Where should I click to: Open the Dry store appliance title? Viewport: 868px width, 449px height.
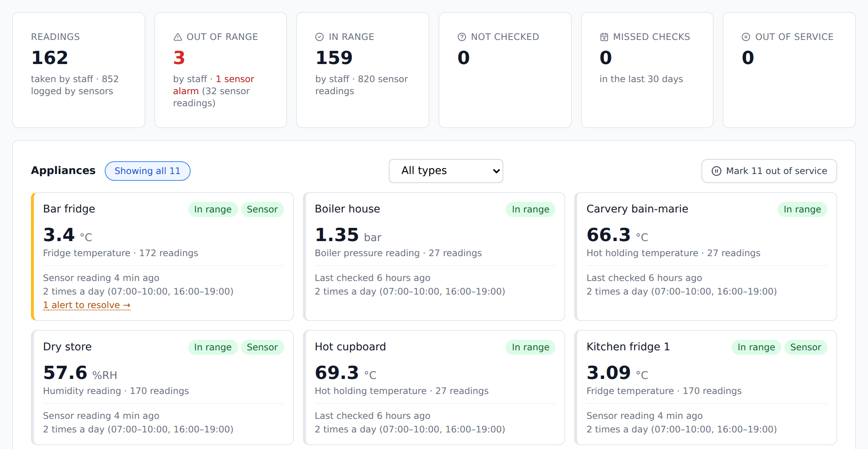67,347
